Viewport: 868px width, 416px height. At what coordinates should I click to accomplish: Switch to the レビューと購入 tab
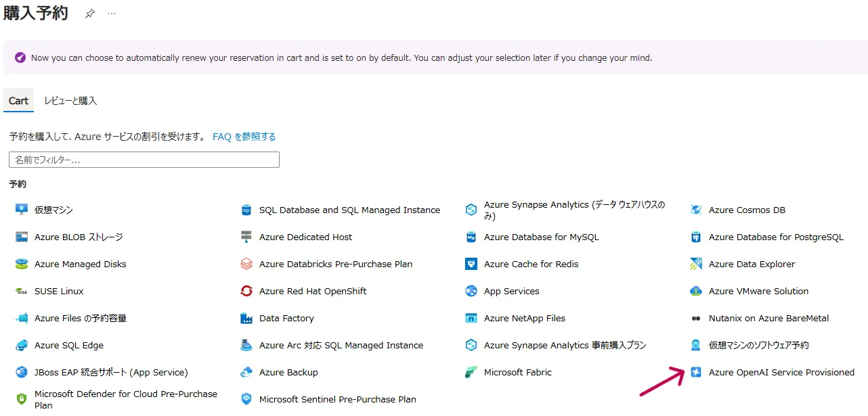[x=70, y=101]
